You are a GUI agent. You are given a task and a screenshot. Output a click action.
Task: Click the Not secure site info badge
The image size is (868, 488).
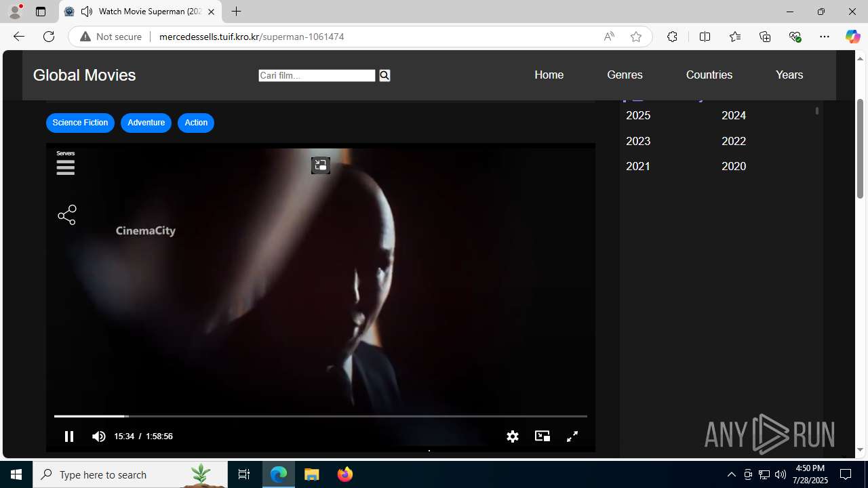(111, 37)
